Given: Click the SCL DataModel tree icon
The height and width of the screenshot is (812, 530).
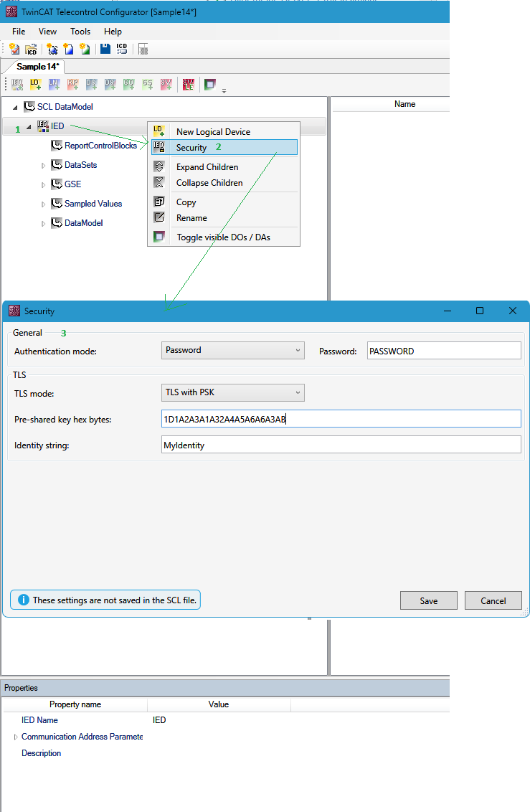Looking at the screenshot, I should tap(29, 107).
